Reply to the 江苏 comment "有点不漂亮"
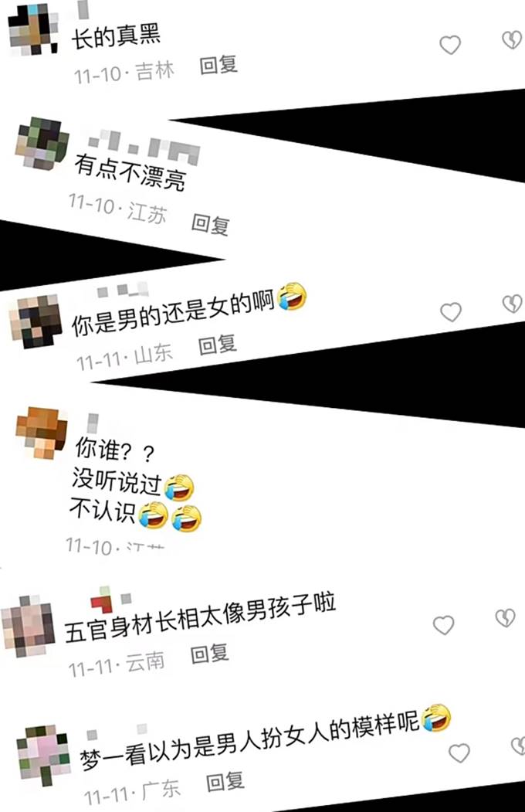 tap(211, 224)
